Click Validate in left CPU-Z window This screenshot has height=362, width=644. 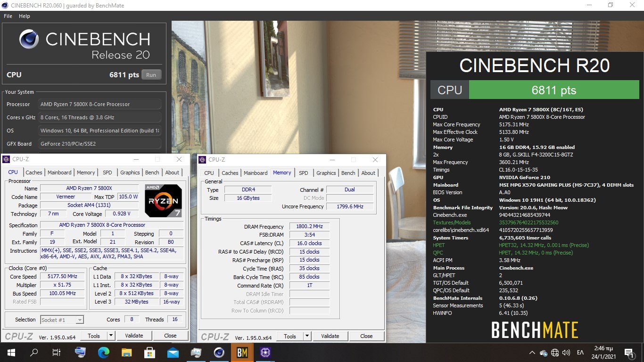pyautogui.click(x=134, y=336)
